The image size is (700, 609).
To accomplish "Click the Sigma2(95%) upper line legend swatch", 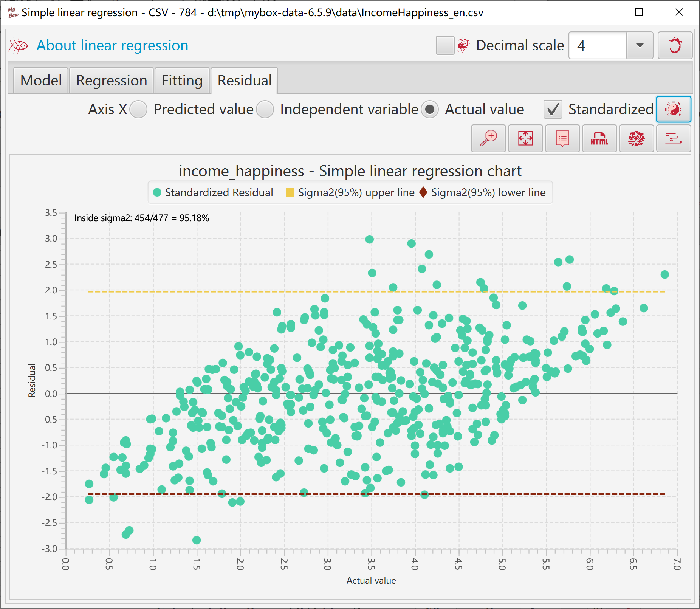I will click(290, 192).
